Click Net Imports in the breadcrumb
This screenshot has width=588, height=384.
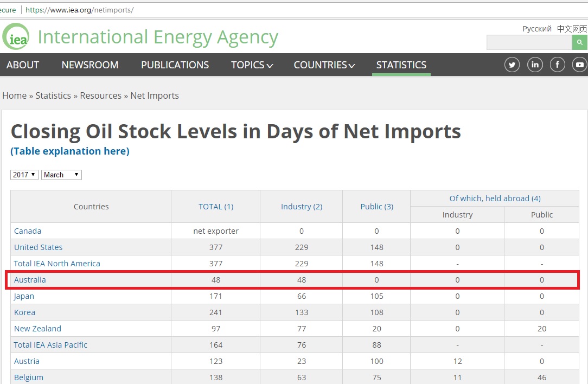pyautogui.click(x=155, y=95)
